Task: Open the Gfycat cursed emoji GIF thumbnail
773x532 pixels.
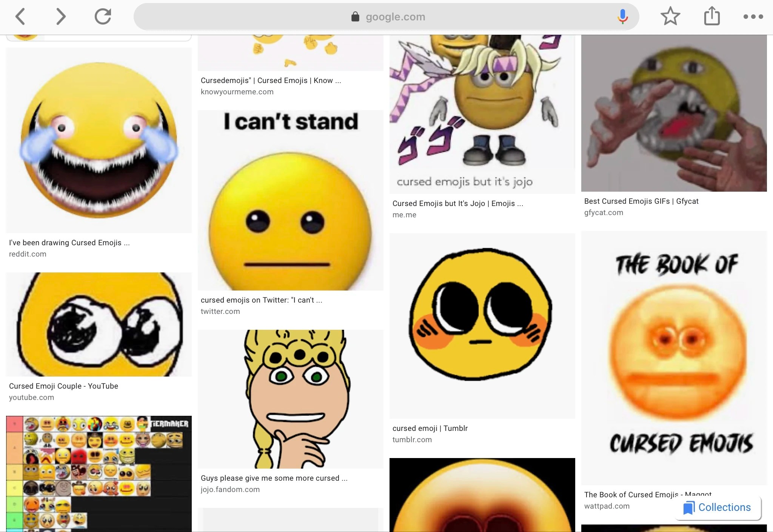Action: pyautogui.click(x=674, y=113)
